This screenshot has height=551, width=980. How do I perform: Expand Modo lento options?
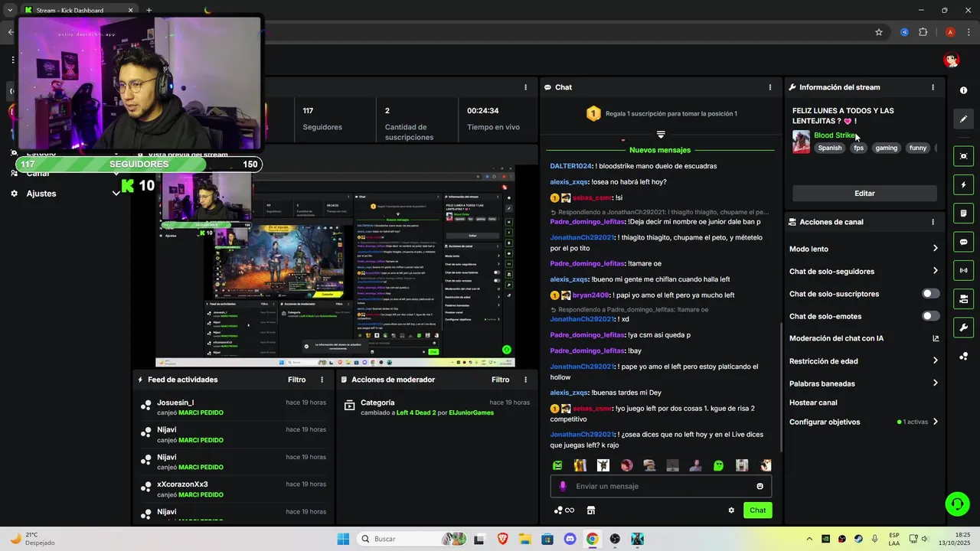click(935, 249)
